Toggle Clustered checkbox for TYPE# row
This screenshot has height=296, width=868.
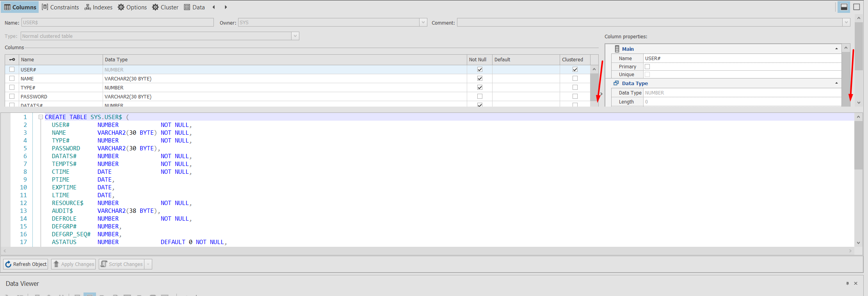click(575, 87)
